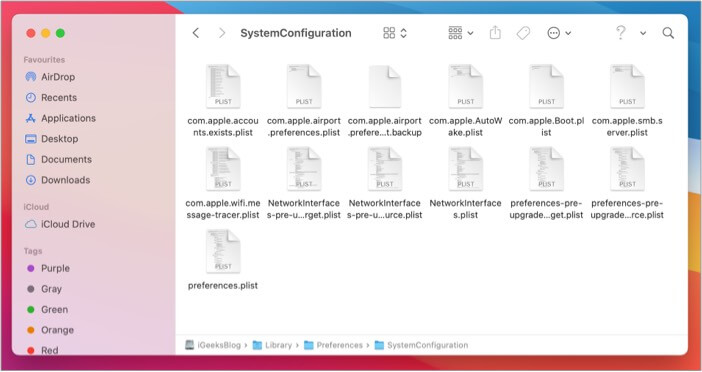Screen dimensions: 702x372
Task: Select NetworkInterfaces-pre-u...rget.plist file icon
Action: pos(304,169)
